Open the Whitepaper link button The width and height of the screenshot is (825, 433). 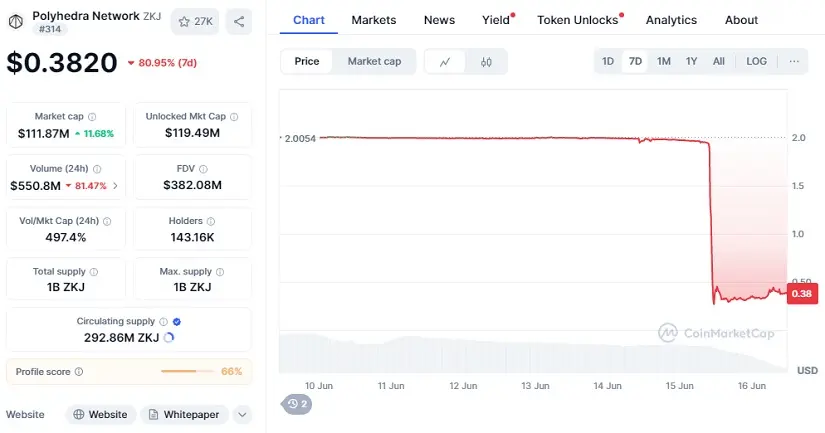coord(184,415)
